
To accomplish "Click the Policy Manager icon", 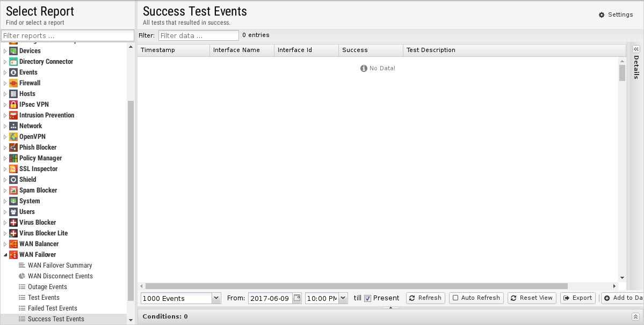I will point(13,158).
